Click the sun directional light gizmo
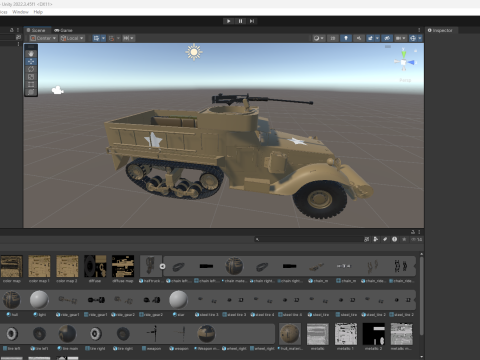The image size is (480, 360). (x=194, y=52)
